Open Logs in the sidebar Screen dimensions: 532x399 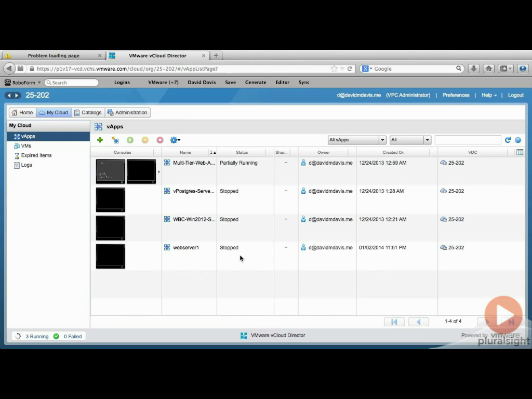point(23,165)
